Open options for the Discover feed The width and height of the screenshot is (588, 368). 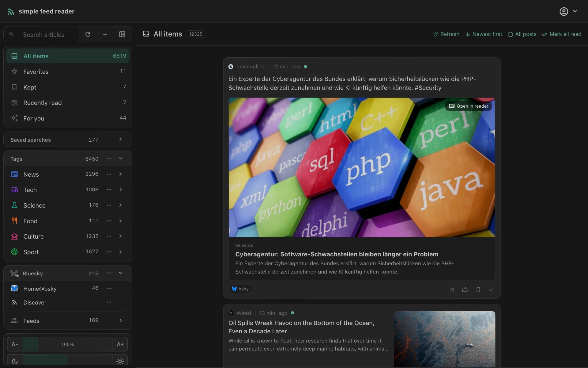click(x=109, y=302)
